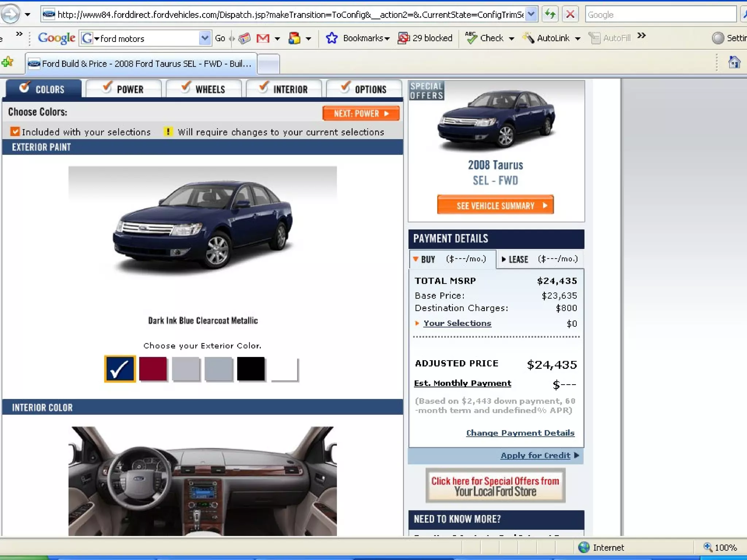Open the Change Payment Details link
This screenshot has width=747, height=560.
point(520,433)
